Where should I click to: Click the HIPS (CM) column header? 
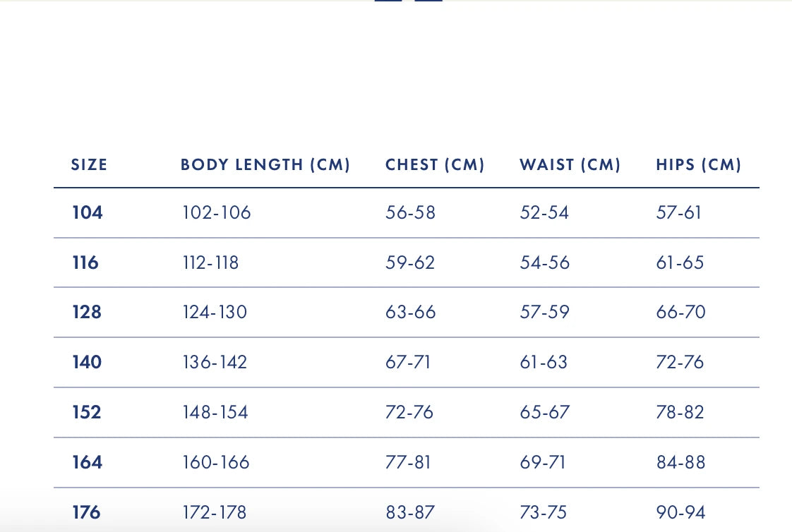click(698, 165)
